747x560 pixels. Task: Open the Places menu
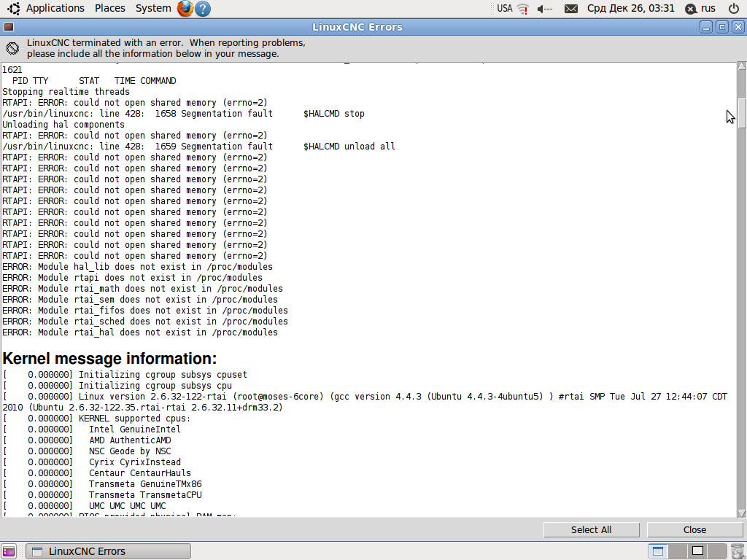[x=109, y=8]
